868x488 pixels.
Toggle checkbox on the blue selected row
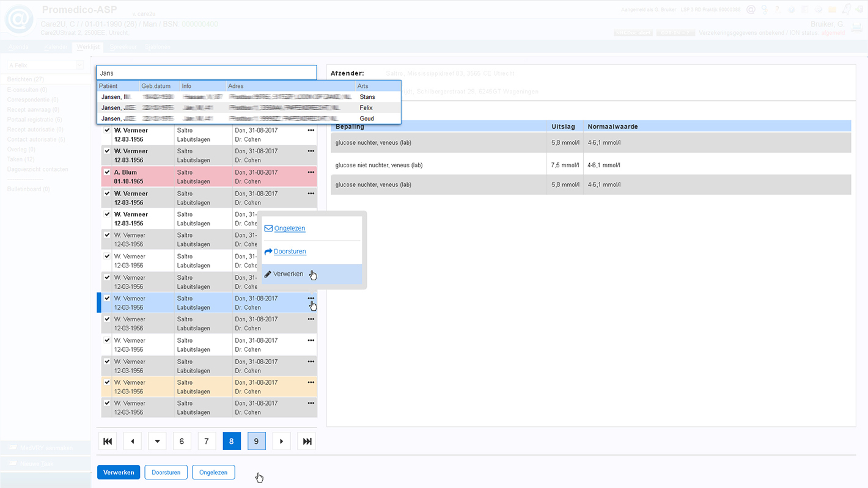[107, 299]
